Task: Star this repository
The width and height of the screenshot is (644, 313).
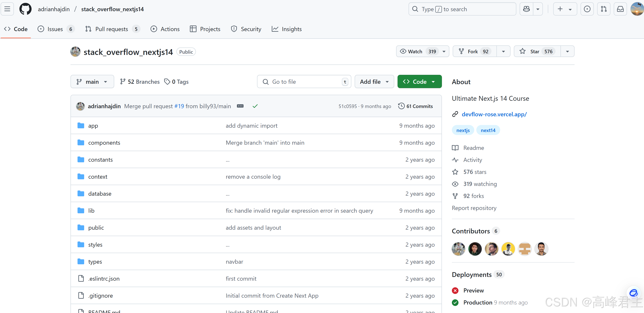Action: click(537, 51)
